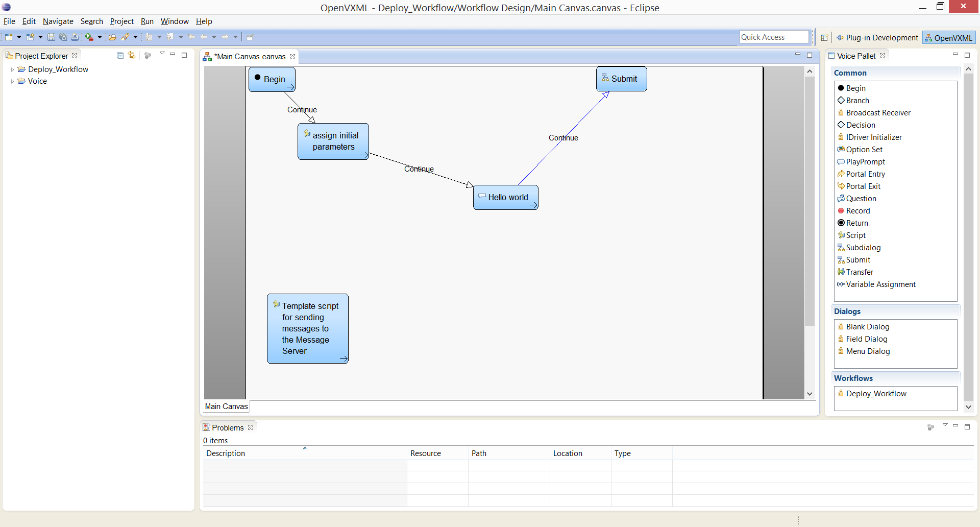Screen dimensions: 980x527
Task: Select the Main Canvas bottom tab
Action: click(227, 406)
